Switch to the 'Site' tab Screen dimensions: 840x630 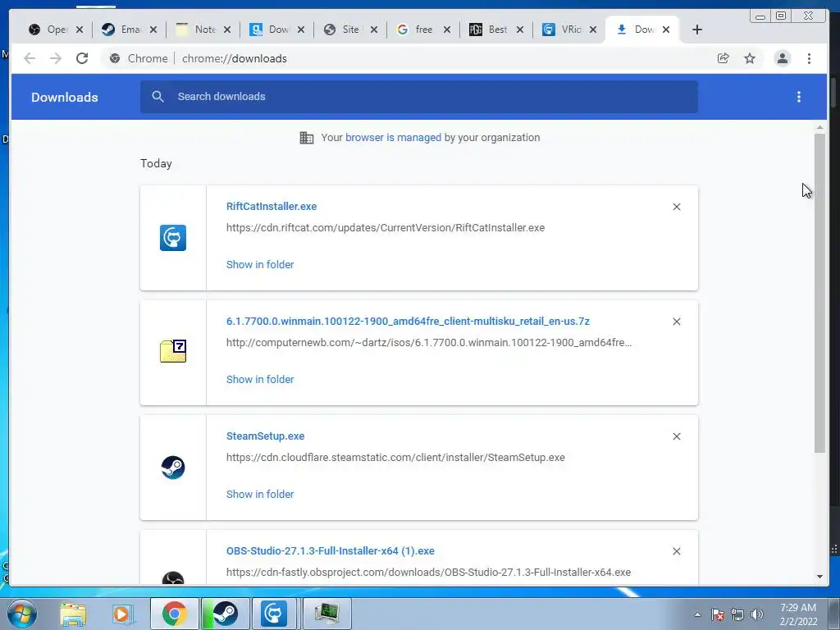(344, 30)
